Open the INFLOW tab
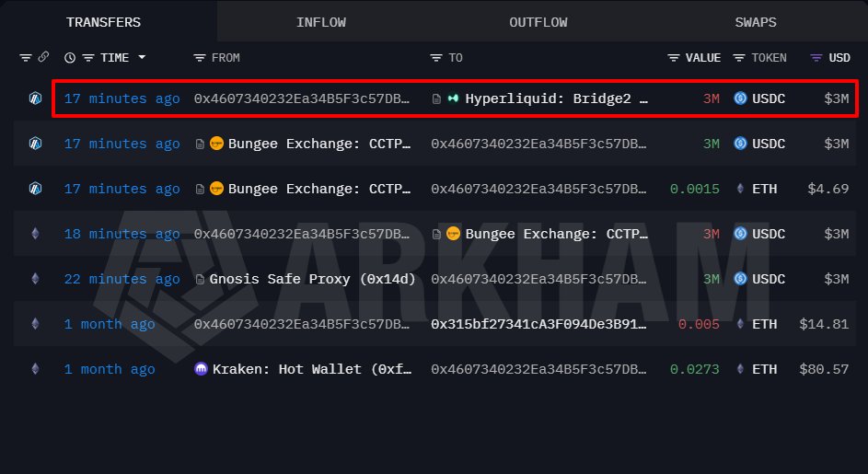868x474 pixels. [x=321, y=22]
